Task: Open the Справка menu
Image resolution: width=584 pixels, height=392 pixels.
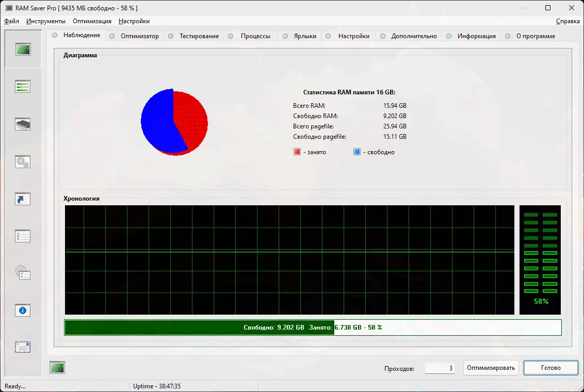Action: pos(567,21)
